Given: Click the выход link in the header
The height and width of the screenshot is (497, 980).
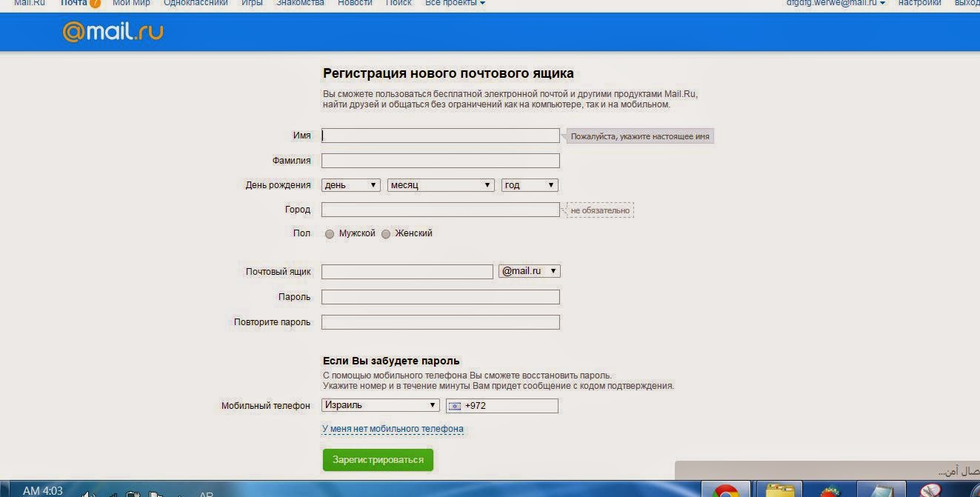Looking at the screenshot, I should (x=967, y=3).
